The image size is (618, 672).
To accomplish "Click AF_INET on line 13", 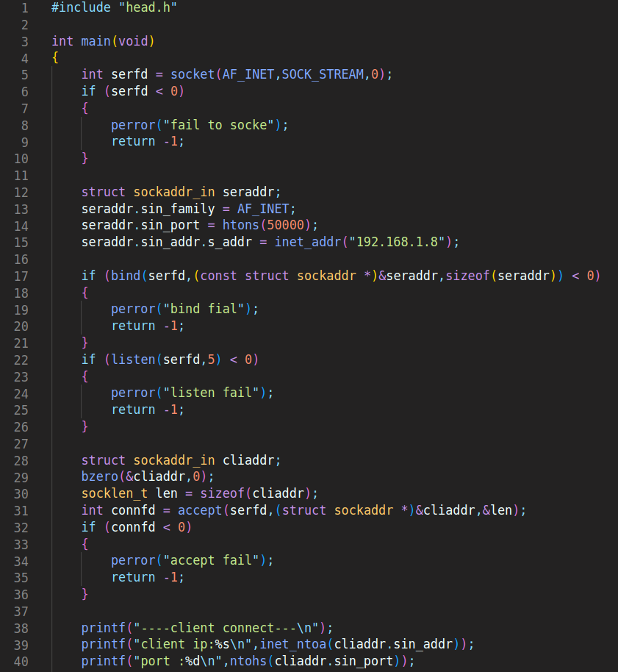I will coord(263,209).
